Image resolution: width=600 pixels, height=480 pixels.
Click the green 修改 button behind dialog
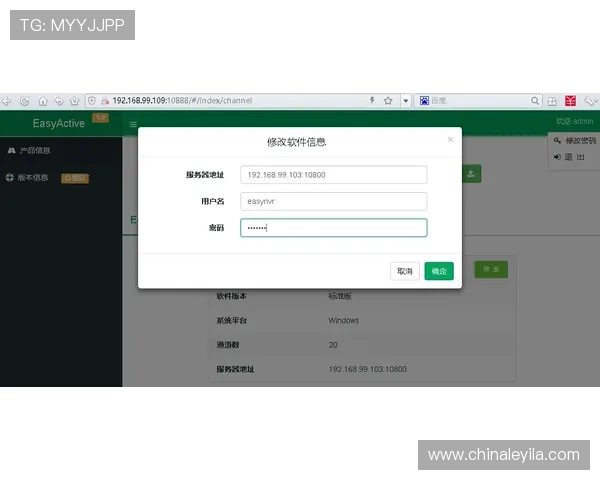click(491, 269)
